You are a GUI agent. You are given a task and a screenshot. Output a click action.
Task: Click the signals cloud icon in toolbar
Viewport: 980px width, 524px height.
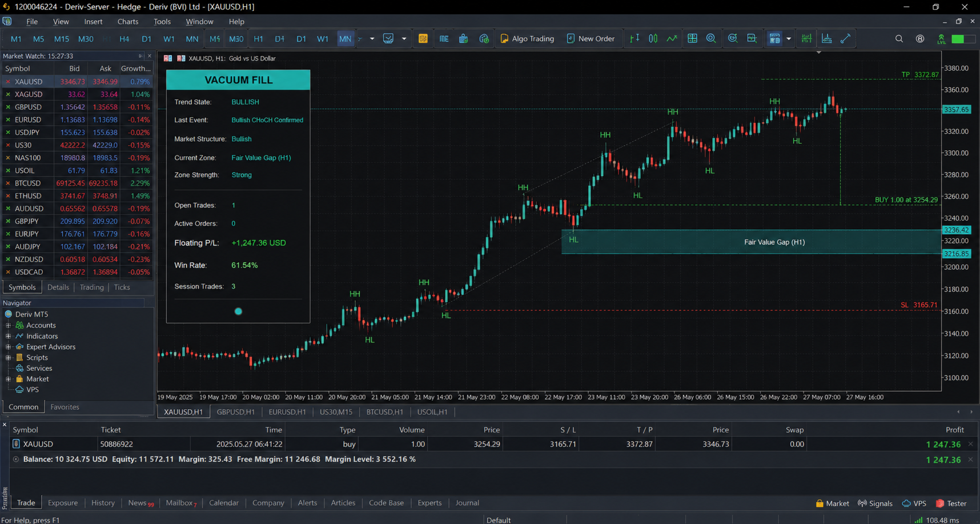[x=484, y=38]
